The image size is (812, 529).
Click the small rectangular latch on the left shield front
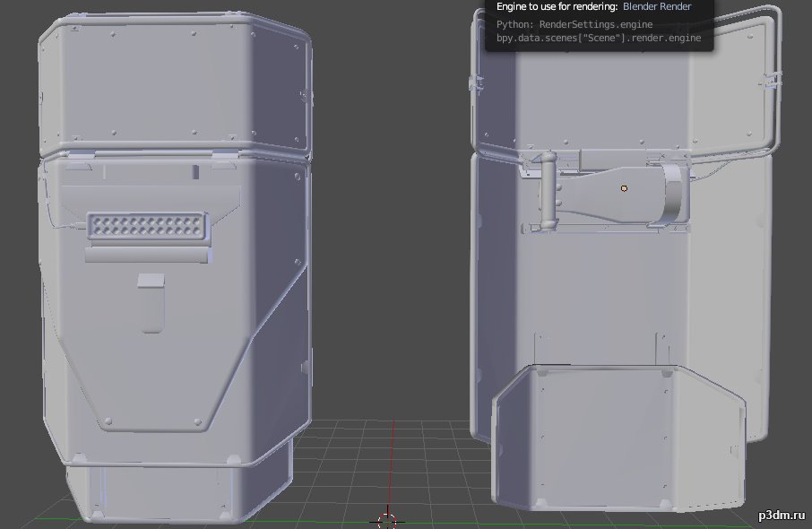[x=151, y=304]
